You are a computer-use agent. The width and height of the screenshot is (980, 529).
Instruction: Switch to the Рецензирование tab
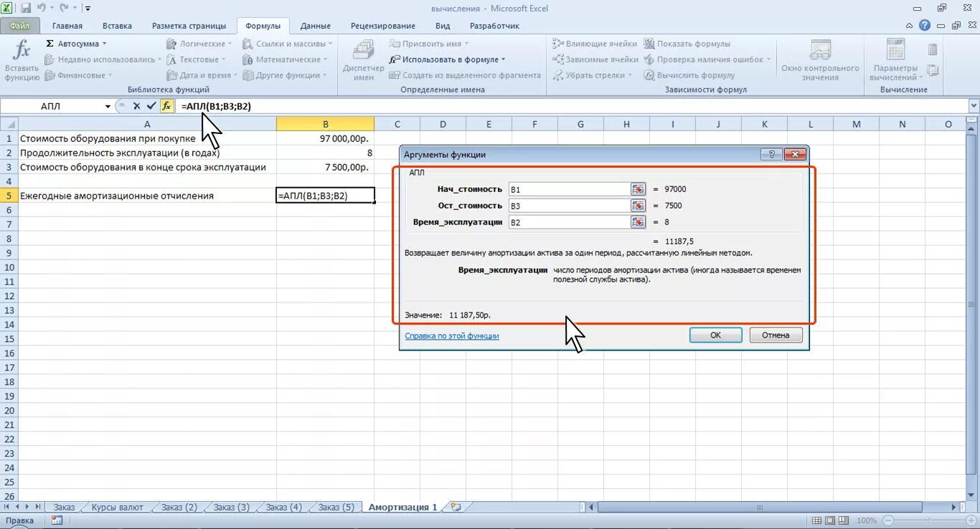tap(382, 26)
